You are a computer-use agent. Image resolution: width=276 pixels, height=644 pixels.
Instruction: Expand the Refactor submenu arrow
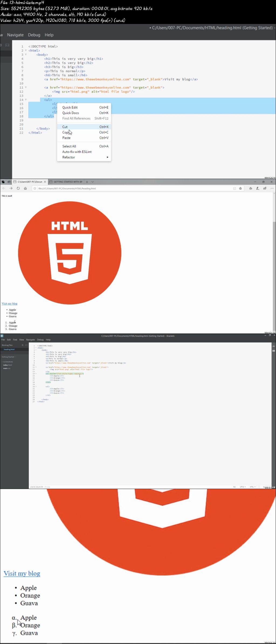pyautogui.click(x=108, y=157)
